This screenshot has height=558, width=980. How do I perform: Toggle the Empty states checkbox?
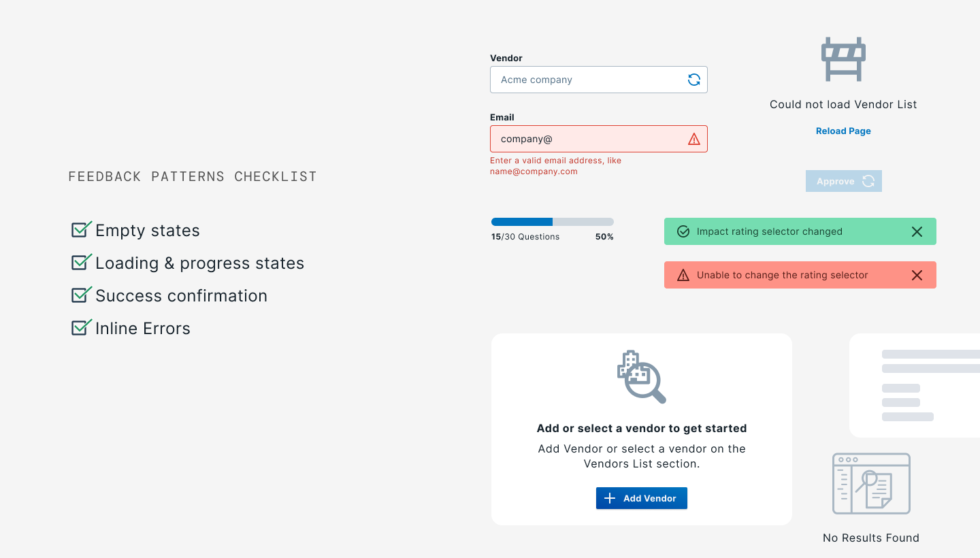click(x=82, y=229)
